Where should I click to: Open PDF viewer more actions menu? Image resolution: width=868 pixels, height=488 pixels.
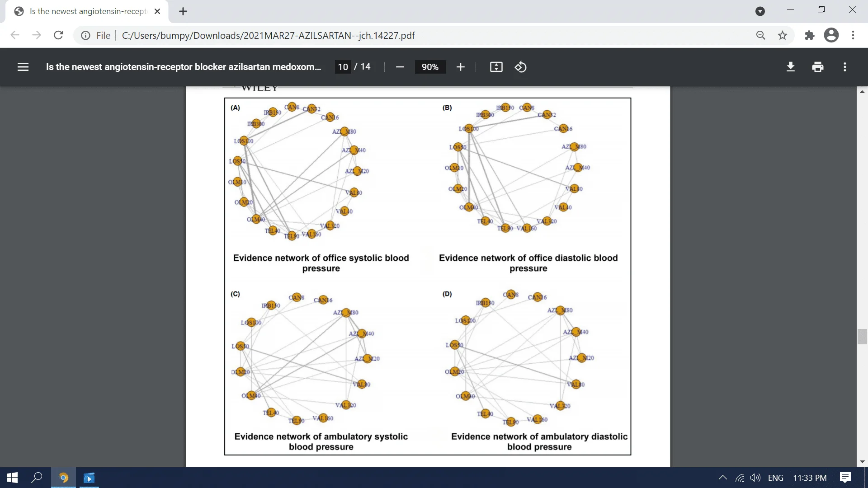coord(845,67)
